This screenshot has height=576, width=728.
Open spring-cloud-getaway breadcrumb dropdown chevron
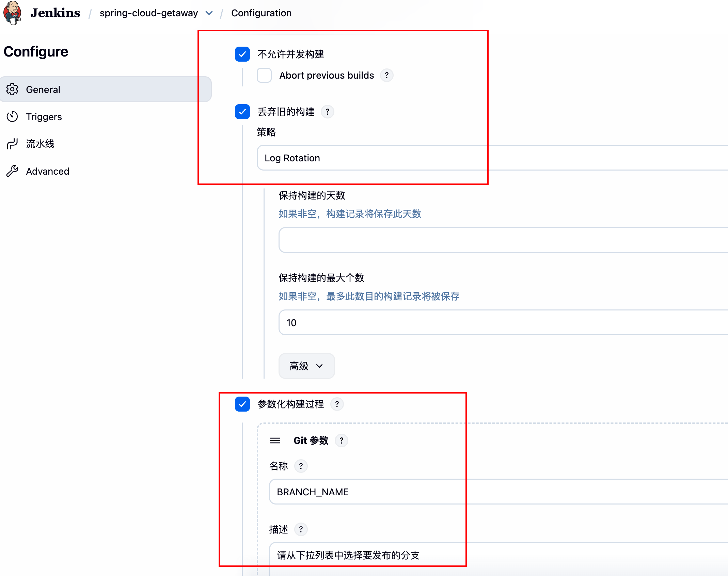(209, 13)
